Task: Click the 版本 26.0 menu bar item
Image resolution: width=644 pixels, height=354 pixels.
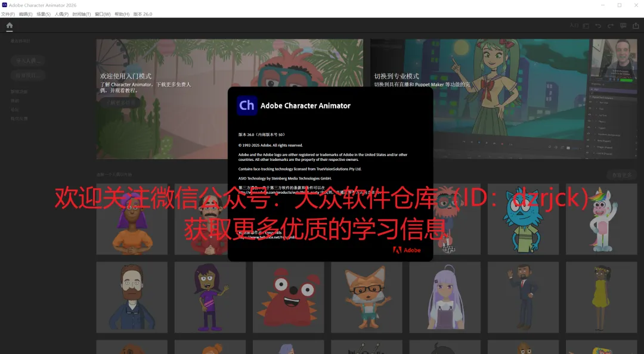Action: point(143,14)
